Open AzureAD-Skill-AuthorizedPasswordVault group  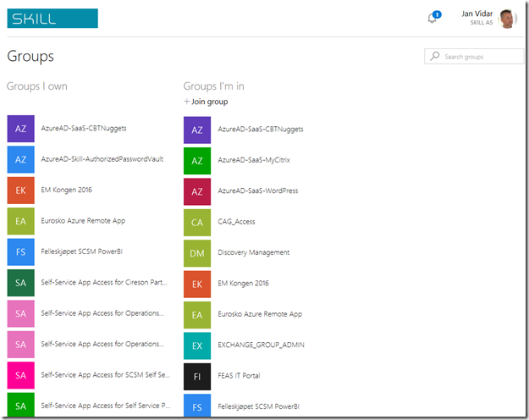(x=102, y=159)
